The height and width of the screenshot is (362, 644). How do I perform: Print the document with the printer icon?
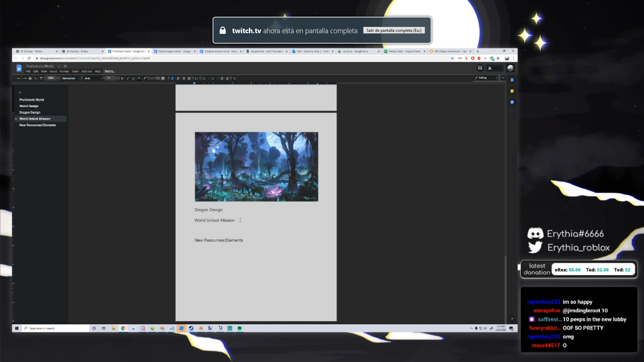[30, 78]
